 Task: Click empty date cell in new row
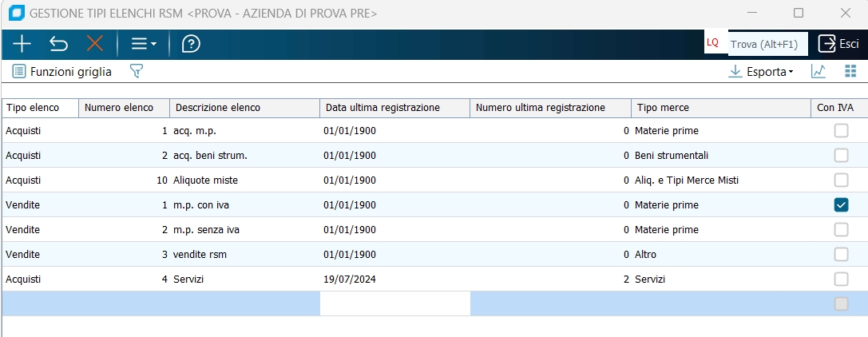tap(394, 303)
